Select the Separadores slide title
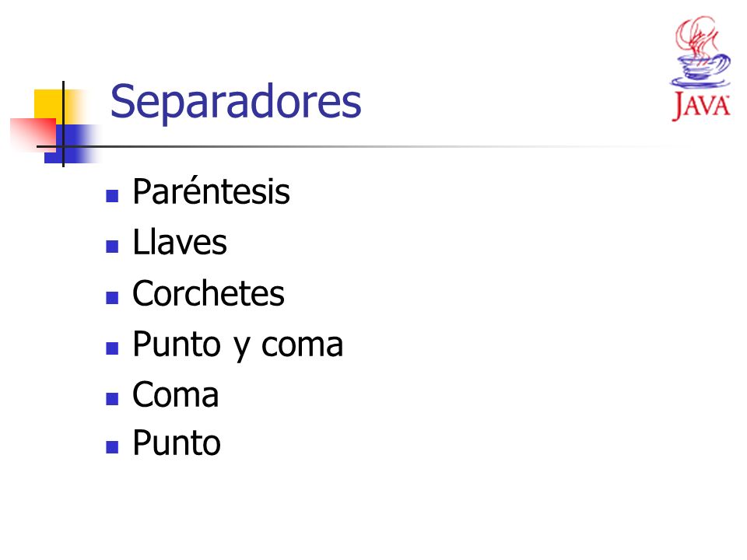This screenshot has height=560, width=747. [236, 101]
